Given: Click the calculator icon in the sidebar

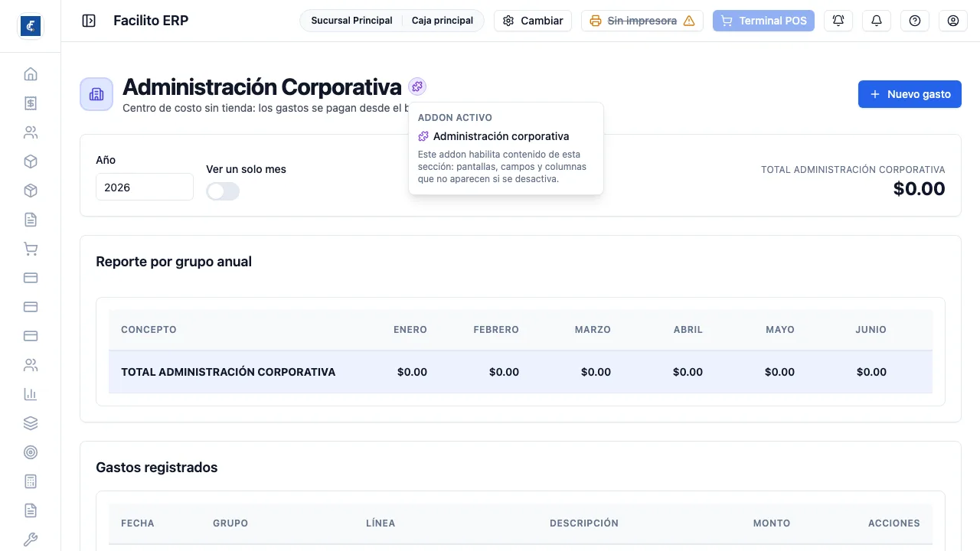Looking at the screenshot, I should 31,481.
